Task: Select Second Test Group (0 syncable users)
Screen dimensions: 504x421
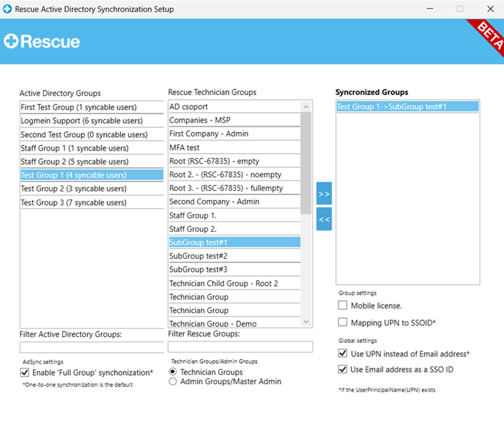Action: [92, 135]
